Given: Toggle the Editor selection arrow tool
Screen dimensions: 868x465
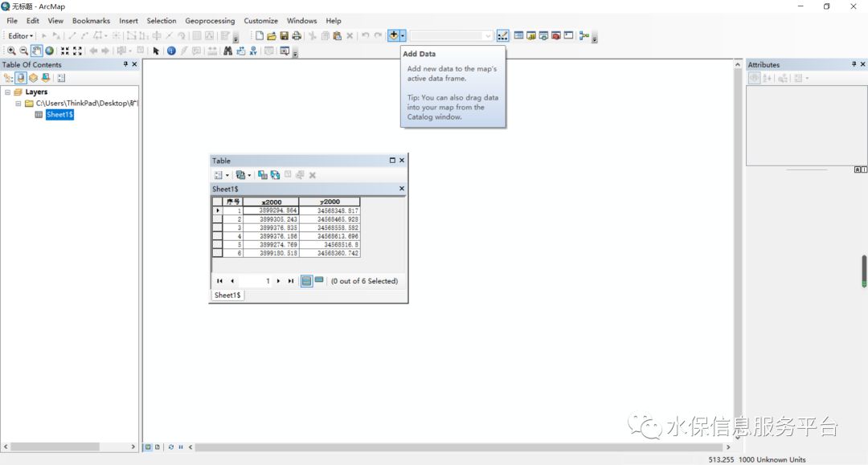Looking at the screenshot, I should point(44,35).
